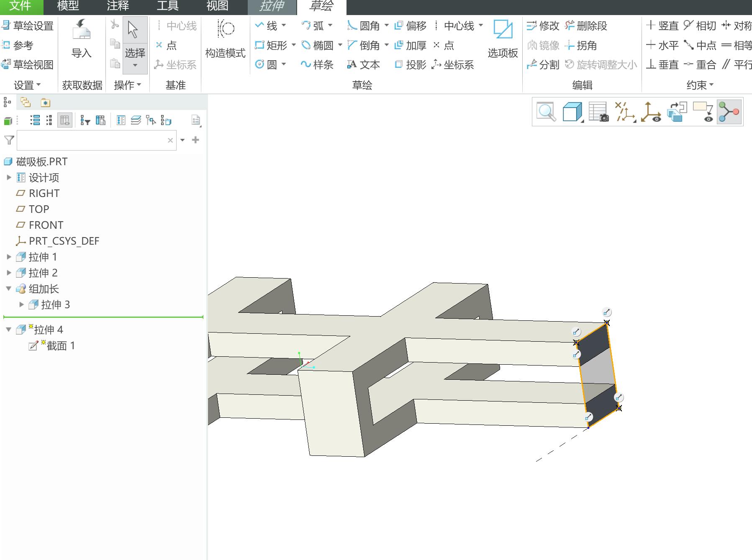Viewport: 752px width, 560px height.
Task: Click the 草绘视图 (Sketch View) button
Action: [x=28, y=64]
